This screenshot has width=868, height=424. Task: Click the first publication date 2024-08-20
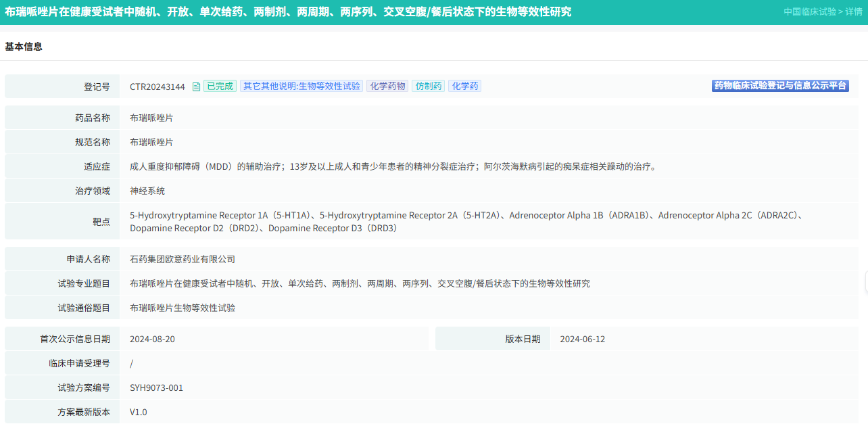(152, 339)
